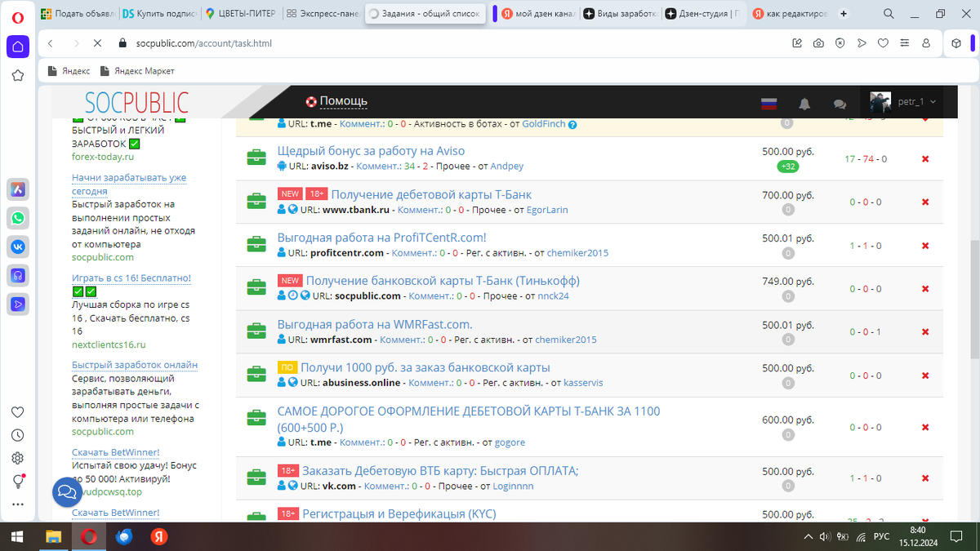Open sidebar settings gear icon
This screenshot has height=551, width=980.
click(18, 459)
